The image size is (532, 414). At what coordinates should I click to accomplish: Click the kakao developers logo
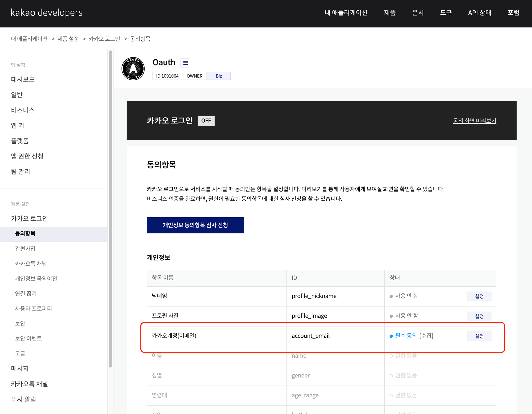pos(46,12)
